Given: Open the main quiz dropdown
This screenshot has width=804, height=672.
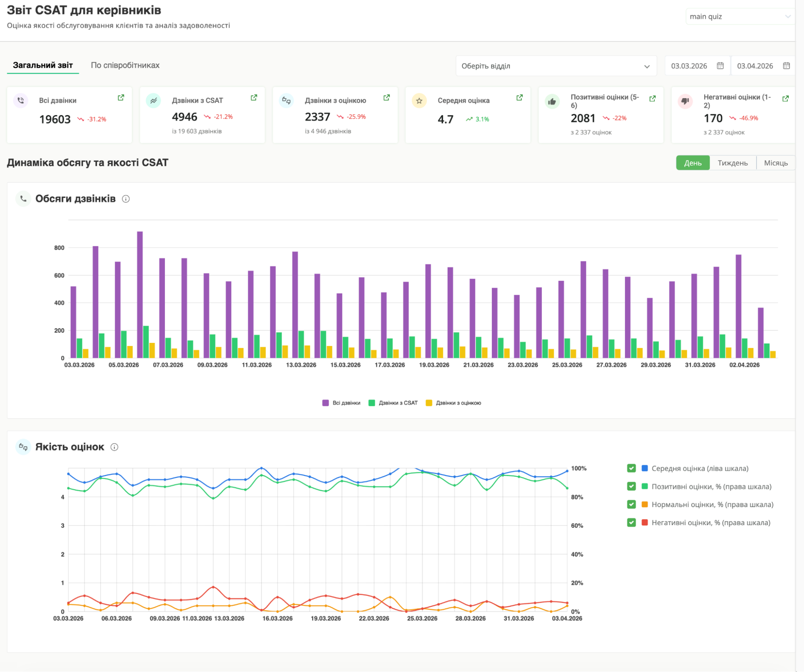Looking at the screenshot, I should click(x=739, y=16).
